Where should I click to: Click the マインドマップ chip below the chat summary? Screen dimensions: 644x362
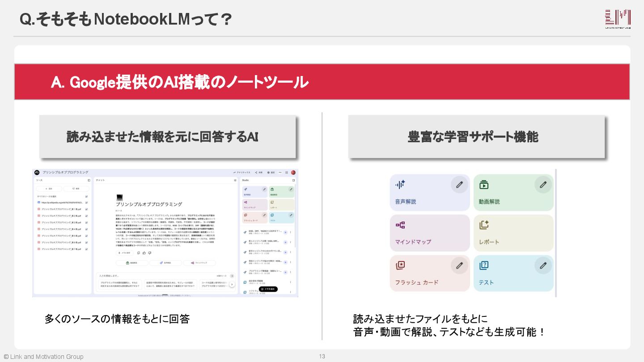(x=199, y=263)
